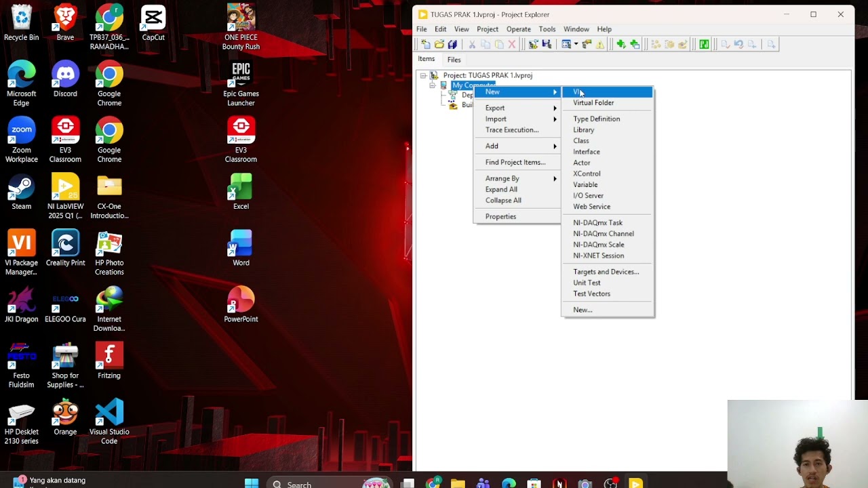Viewport: 868px width, 488px height.
Task: Open the Filter View dropdown arrow in toolbar
Action: point(576,44)
